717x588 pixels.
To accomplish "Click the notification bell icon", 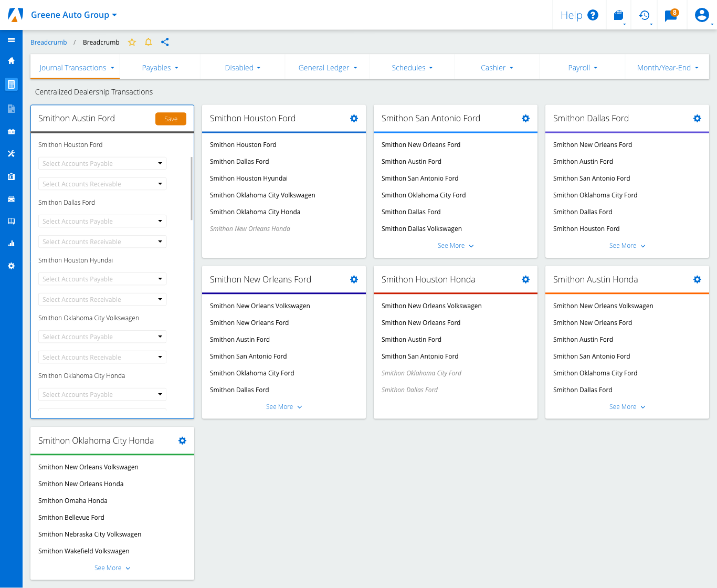I will tap(149, 43).
